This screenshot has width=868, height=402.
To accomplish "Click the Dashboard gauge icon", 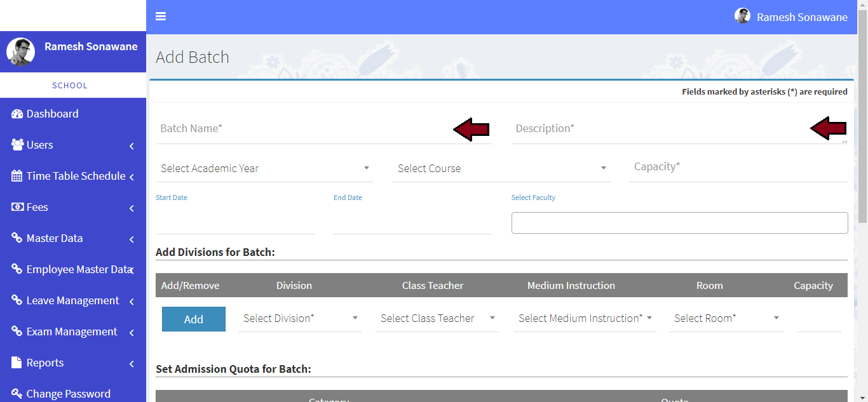I will pos(17,114).
